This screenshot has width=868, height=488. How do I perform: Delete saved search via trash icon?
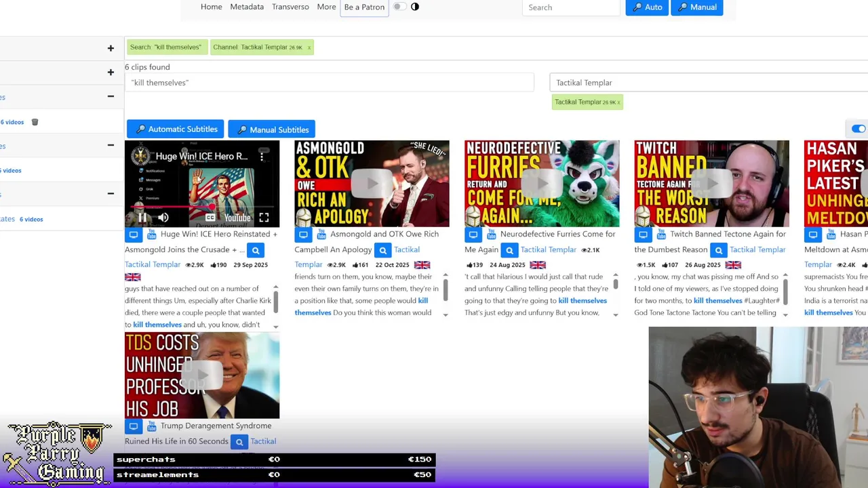[35, 122]
